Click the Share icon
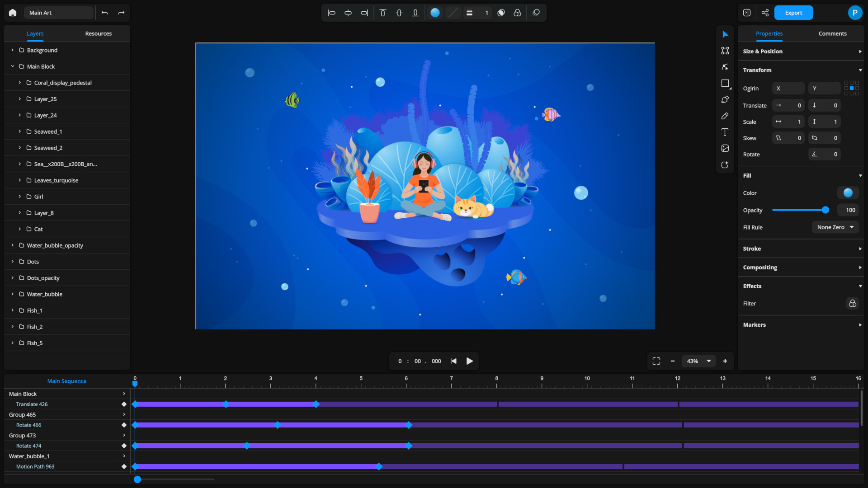Screen dimensions: 868x488 click(x=765, y=13)
